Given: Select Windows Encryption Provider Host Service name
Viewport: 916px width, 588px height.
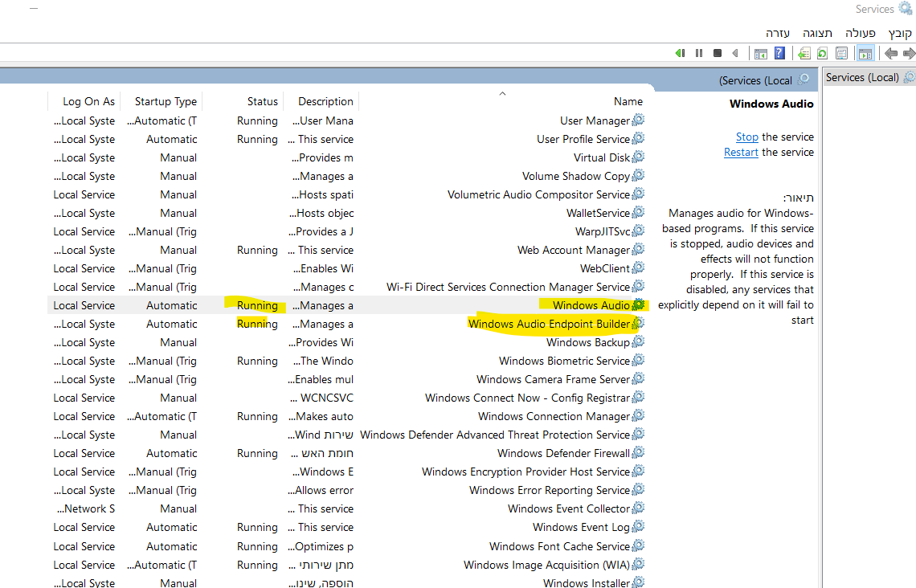Looking at the screenshot, I should click(525, 472).
